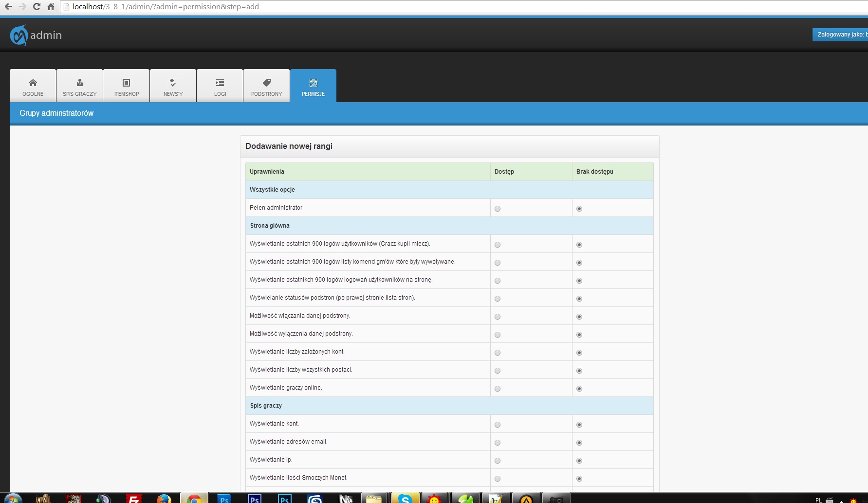Grant Dostęp for Wyświelanie statusów podstron

(498, 299)
